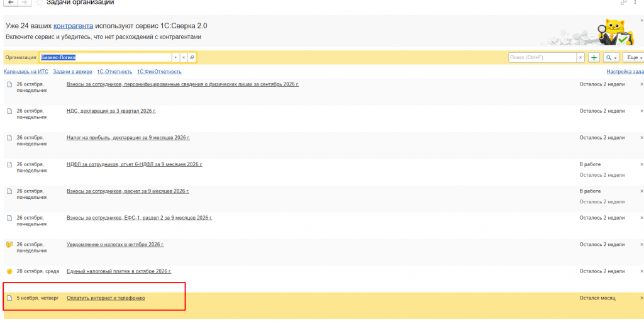Dismiss the 1C:Сверка 2.0 banner
The width and height of the screenshot is (644, 321).
pyautogui.click(x=641, y=20)
